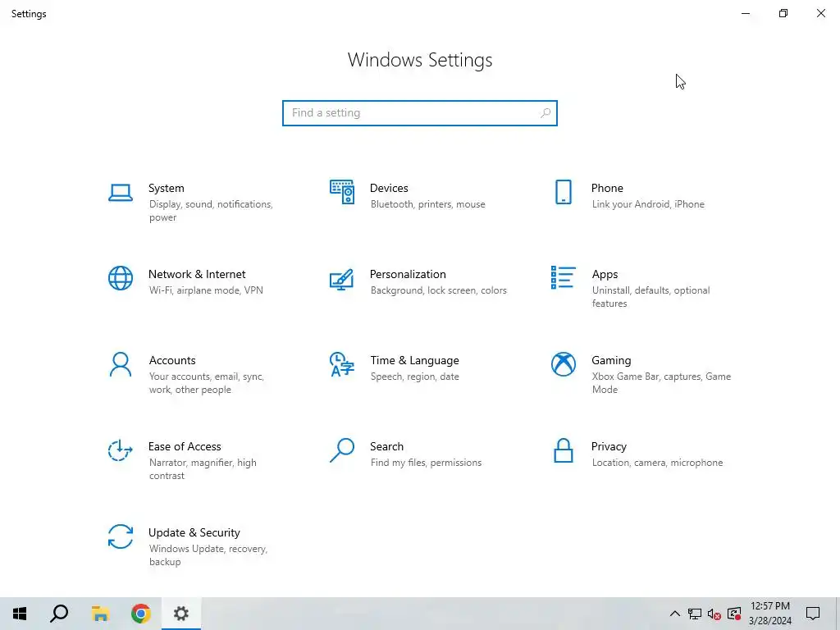Open the System laptop icon
Image resolution: width=840 pixels, height=630 pixels.
(121, 192)
